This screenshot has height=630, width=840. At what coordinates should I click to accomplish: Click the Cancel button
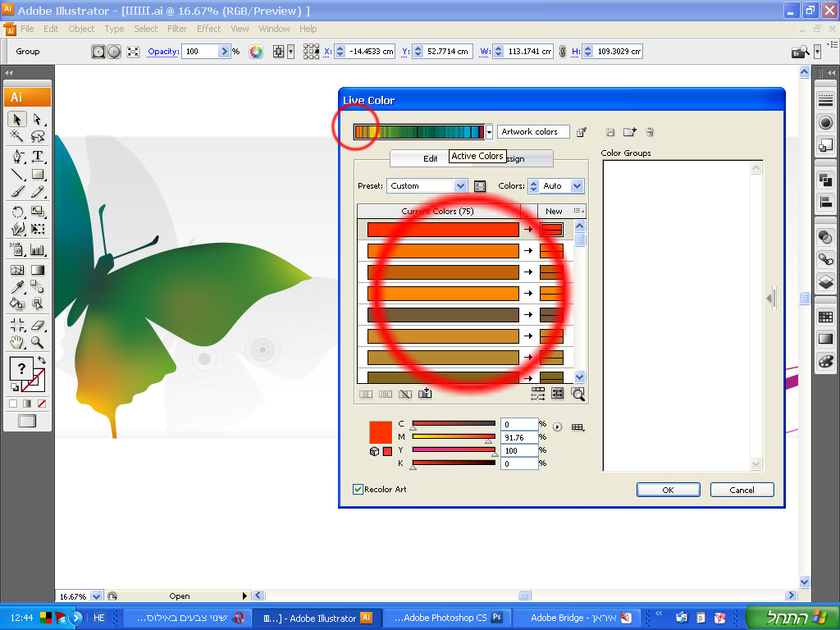[742, 490]
